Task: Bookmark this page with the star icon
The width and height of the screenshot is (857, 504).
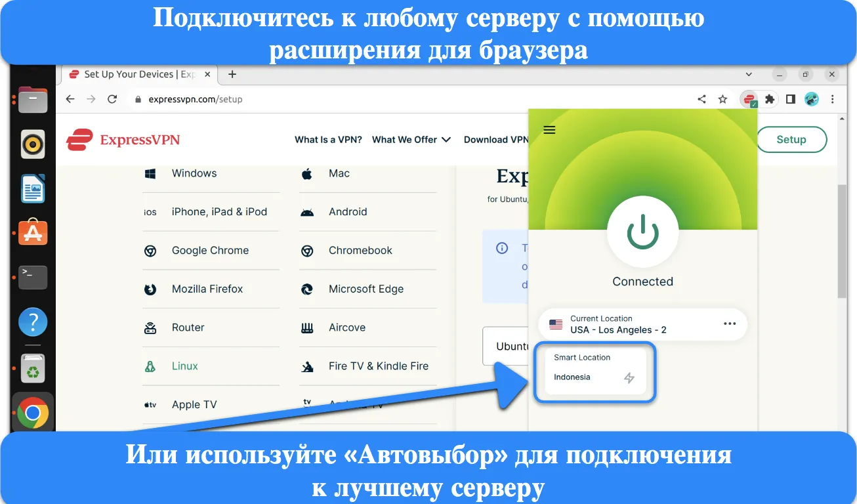Action: 722,99
